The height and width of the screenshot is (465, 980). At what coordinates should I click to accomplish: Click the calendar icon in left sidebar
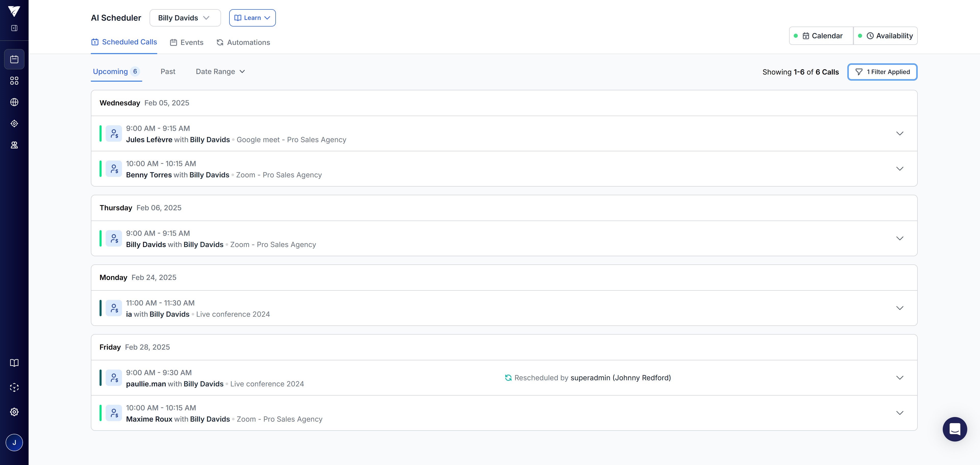pyautogui.click(x=14, y=59)
